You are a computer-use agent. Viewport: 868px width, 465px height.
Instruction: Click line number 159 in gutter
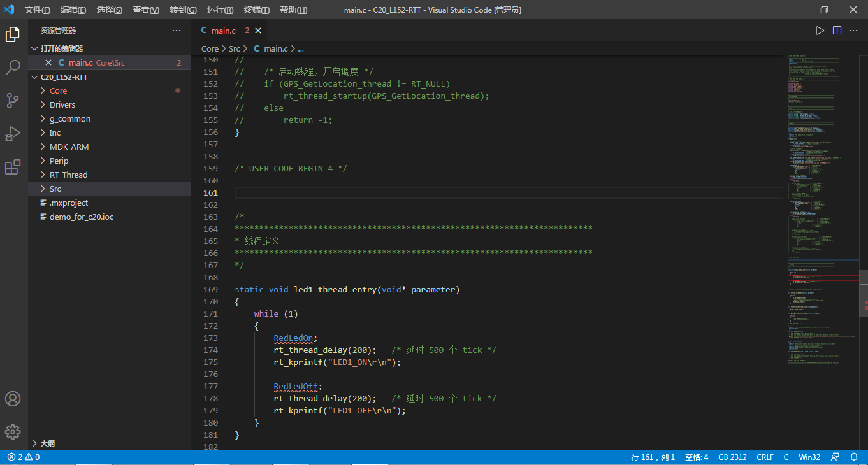[210, 168]
